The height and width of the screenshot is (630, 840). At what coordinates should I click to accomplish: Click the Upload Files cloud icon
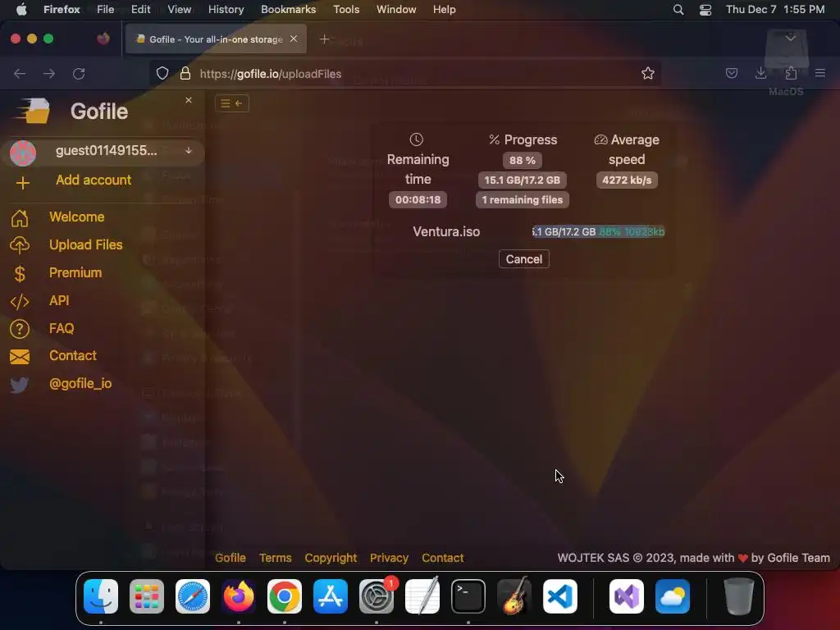(20, 244)
